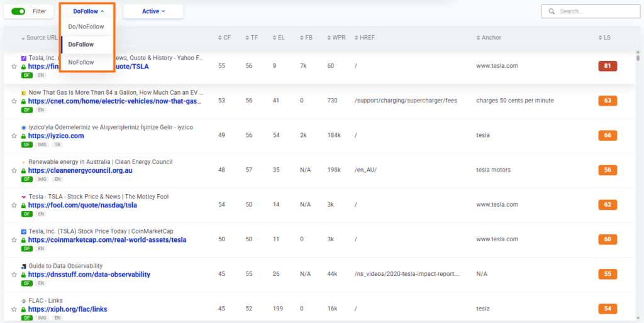644x323 pixels.
Task: Click anchor text 'charges 50 cents per minute'
Action: point(515,101)
